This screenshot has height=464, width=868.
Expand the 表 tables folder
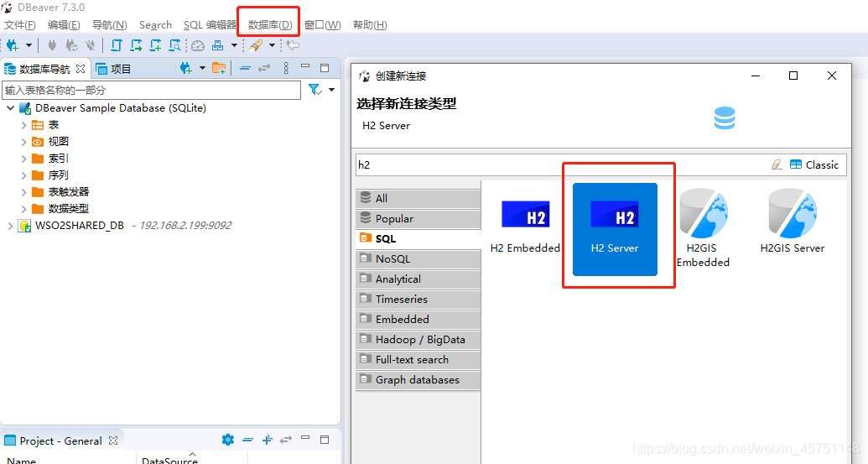pyautogui.click(x=23, y=125)
